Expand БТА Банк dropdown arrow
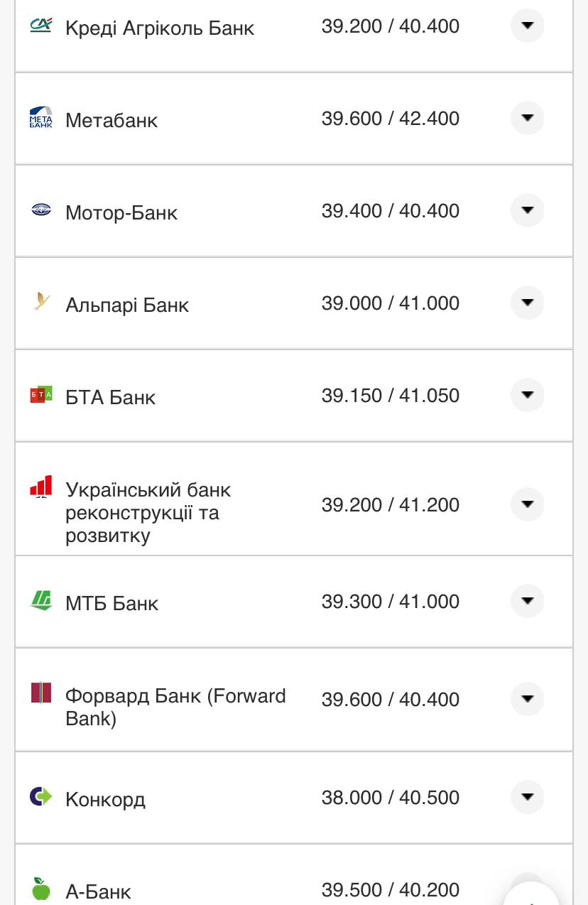 tap(527, 395)
